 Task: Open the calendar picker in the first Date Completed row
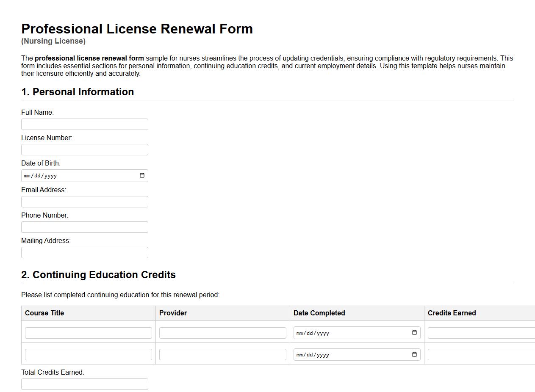pyautogui.click(x=414, y=333)
